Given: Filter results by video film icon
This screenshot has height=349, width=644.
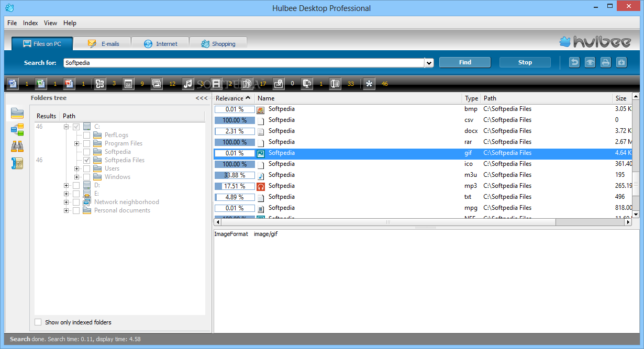Looking at the screenshot, I should 216,83.
